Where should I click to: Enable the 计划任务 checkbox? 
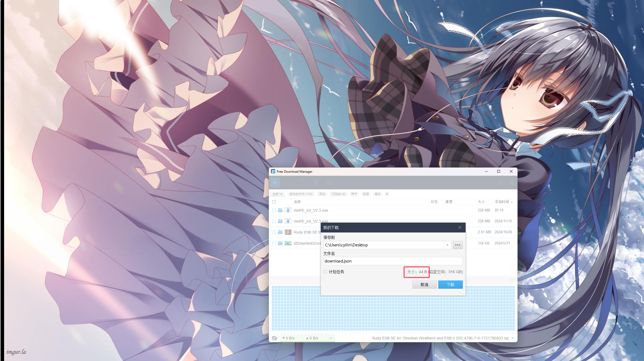click(x=325, y=272)
